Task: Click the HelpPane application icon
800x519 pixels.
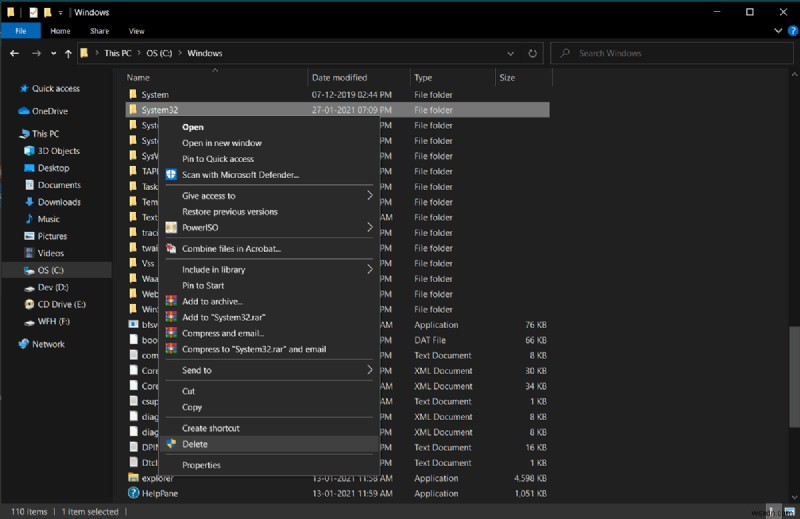Action: coord(133,493)
